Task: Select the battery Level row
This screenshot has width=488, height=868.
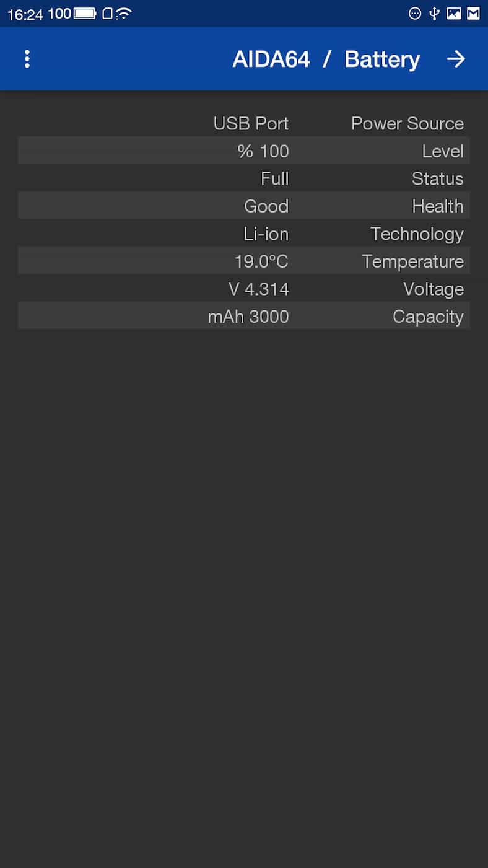Action: pyautogui.click(x=244, y=151)
